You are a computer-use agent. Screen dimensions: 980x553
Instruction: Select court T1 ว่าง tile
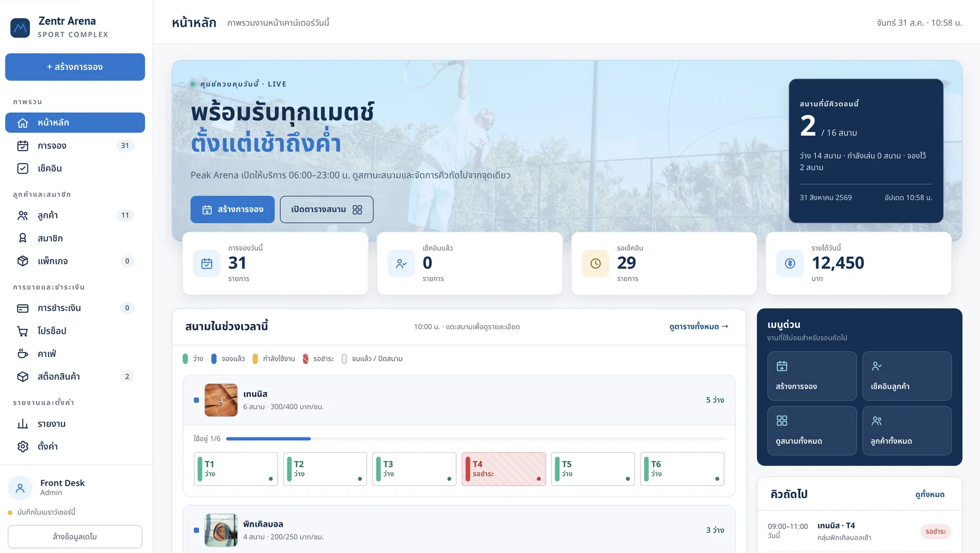236,469
